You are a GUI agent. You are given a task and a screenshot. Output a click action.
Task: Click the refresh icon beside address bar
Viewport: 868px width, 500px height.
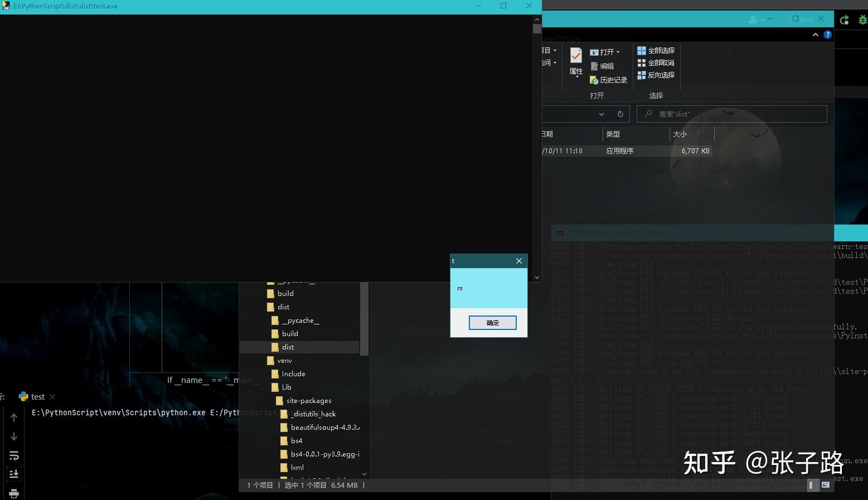tap(620, 114)
